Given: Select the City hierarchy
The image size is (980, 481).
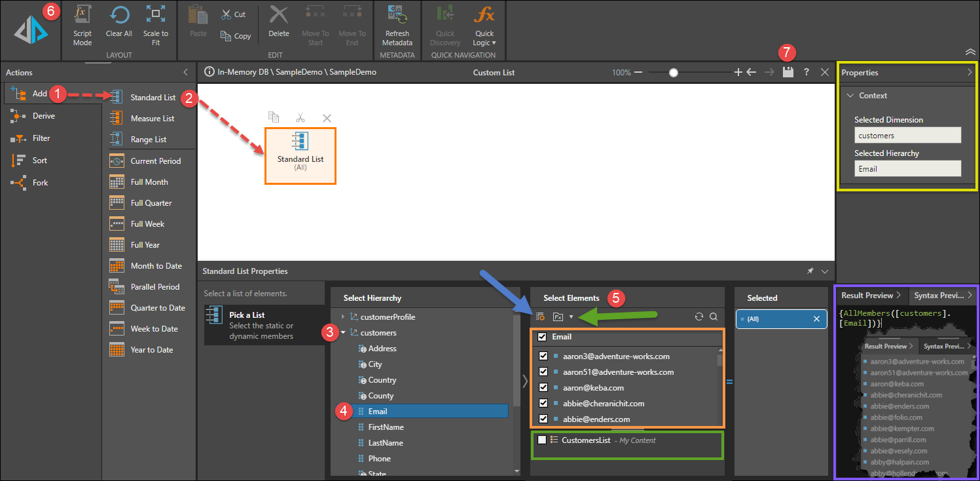Looking at the screenshot, I should pos(371,364).
